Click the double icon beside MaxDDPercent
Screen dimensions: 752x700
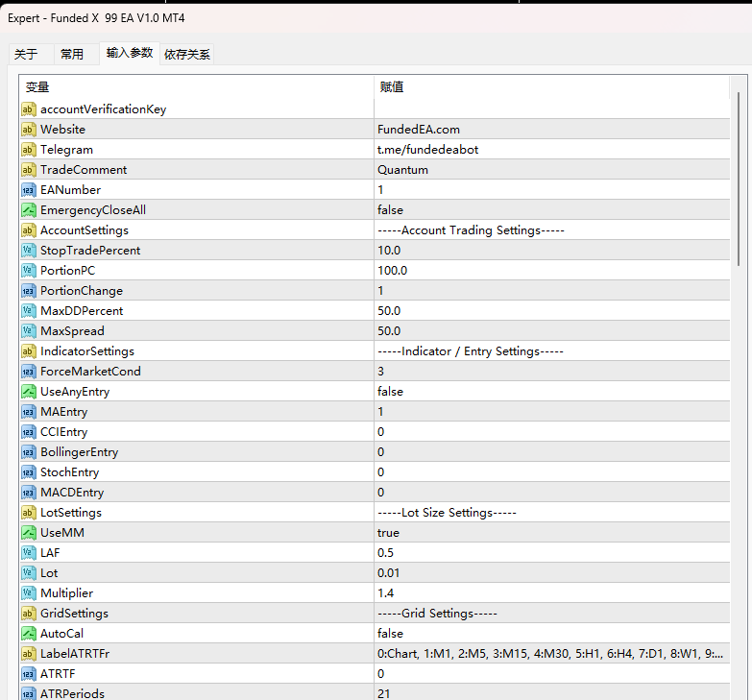click(x=28, y=311)
